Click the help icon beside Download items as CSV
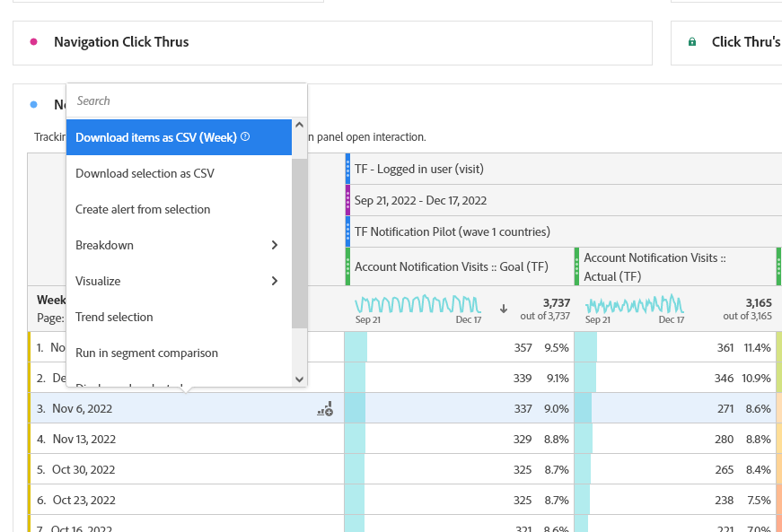This screenshot has width=782, height=532. point(245,137)
